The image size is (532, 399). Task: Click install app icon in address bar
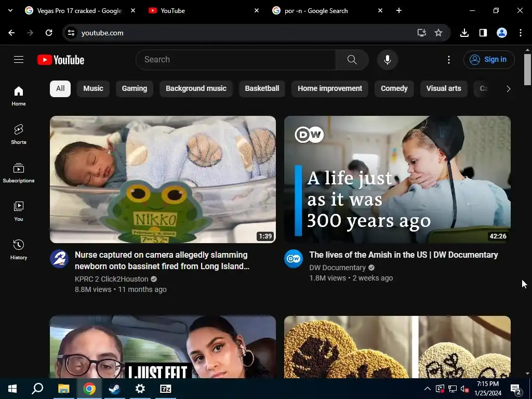pyautogui.click(x=421, y=33)
